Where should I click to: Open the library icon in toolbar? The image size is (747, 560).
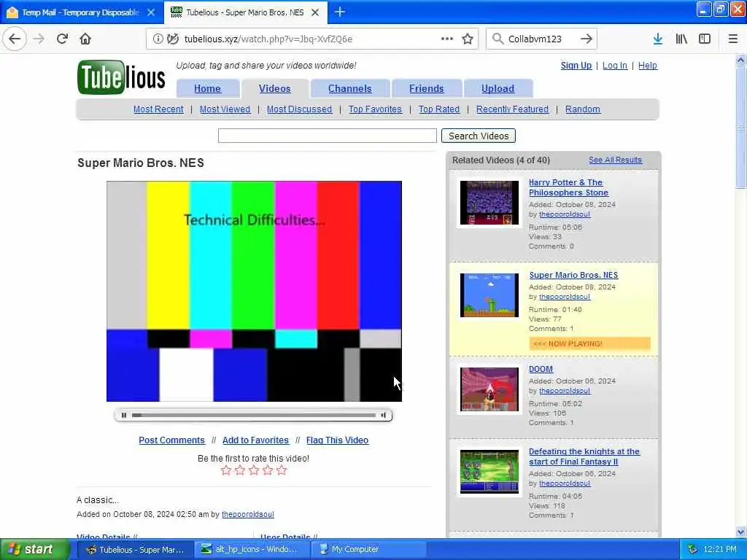(x=681, y=39)
